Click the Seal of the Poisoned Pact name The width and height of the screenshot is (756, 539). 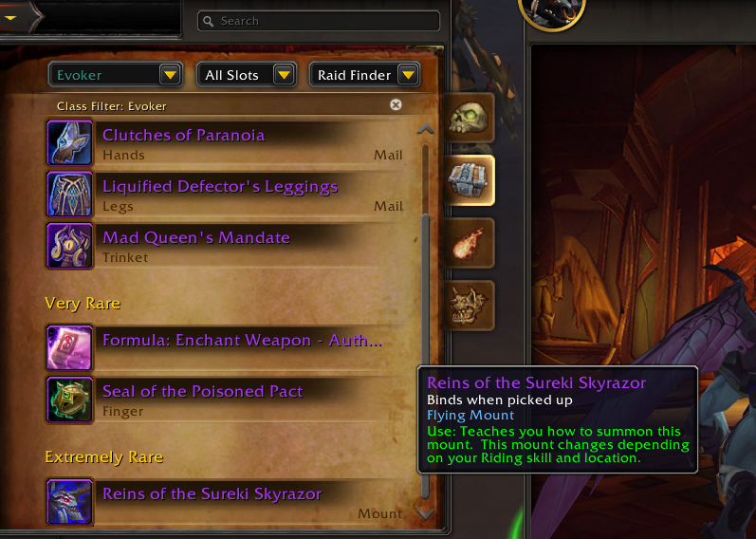tap(202, 391)
